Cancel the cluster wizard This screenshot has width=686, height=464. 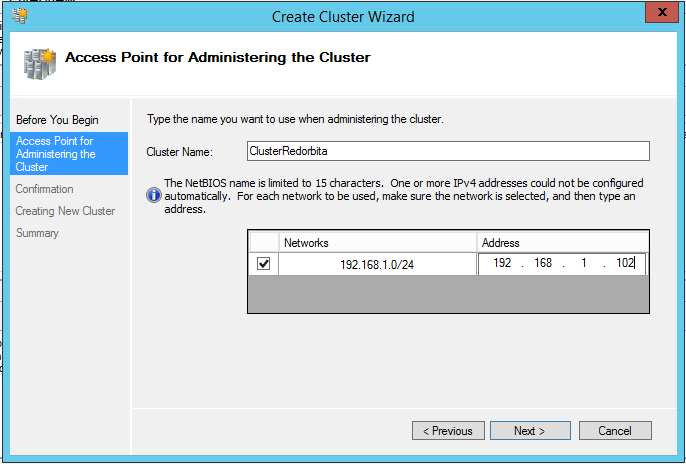click(614, 431)
